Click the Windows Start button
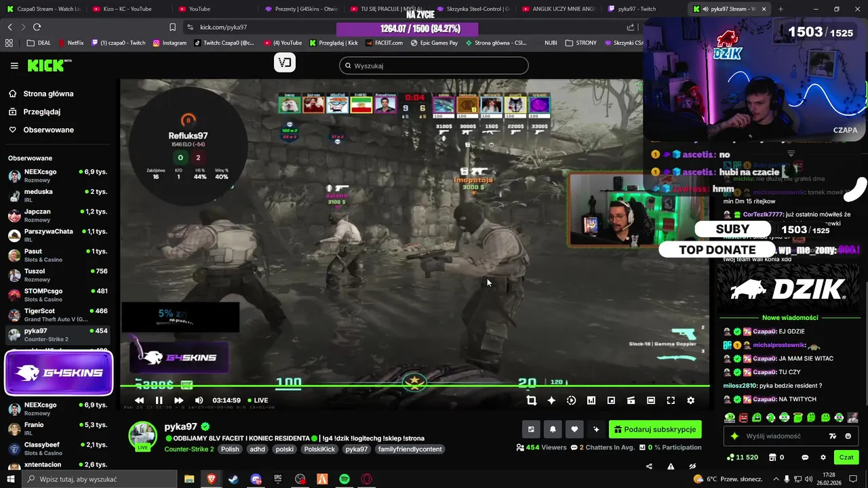 click(11, 479)
